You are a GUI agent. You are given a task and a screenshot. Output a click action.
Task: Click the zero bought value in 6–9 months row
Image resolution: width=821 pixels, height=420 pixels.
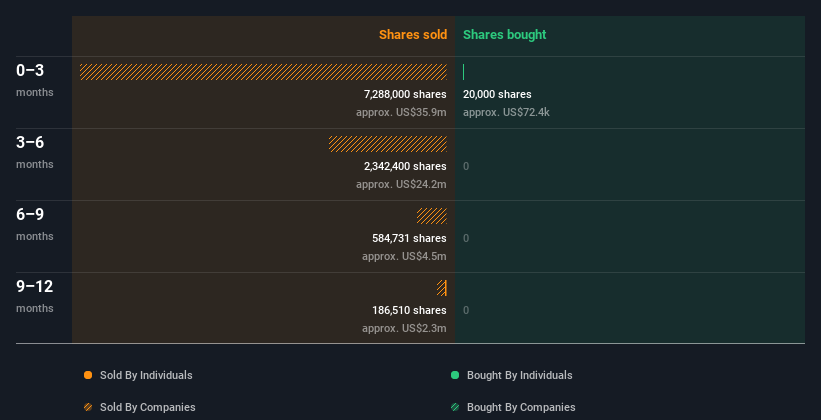(x=466, y=238)
